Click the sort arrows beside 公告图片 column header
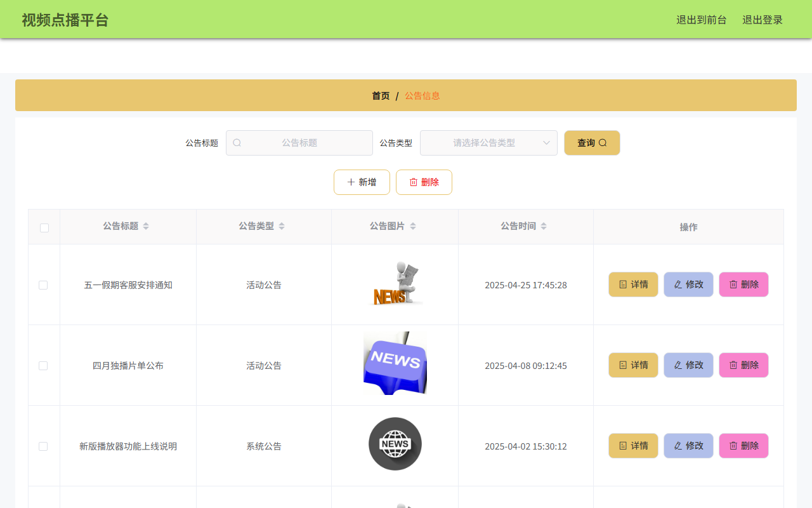 [413, 226]
